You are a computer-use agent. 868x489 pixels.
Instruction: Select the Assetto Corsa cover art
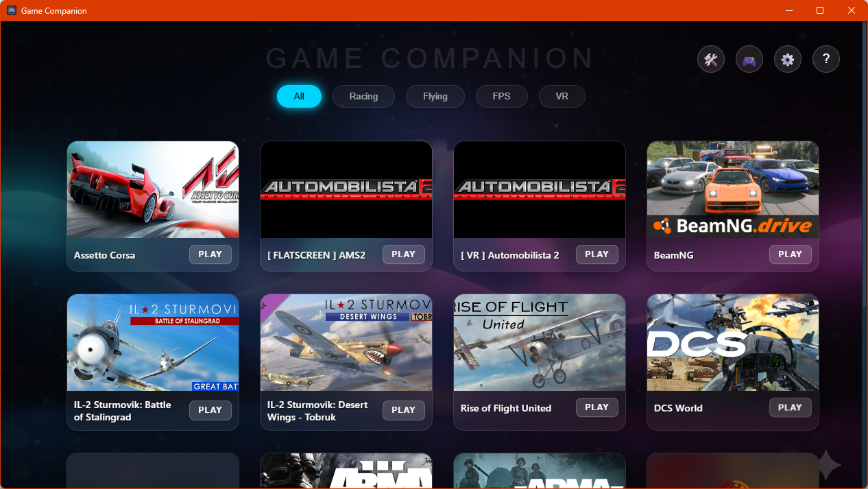click(152, 189)
